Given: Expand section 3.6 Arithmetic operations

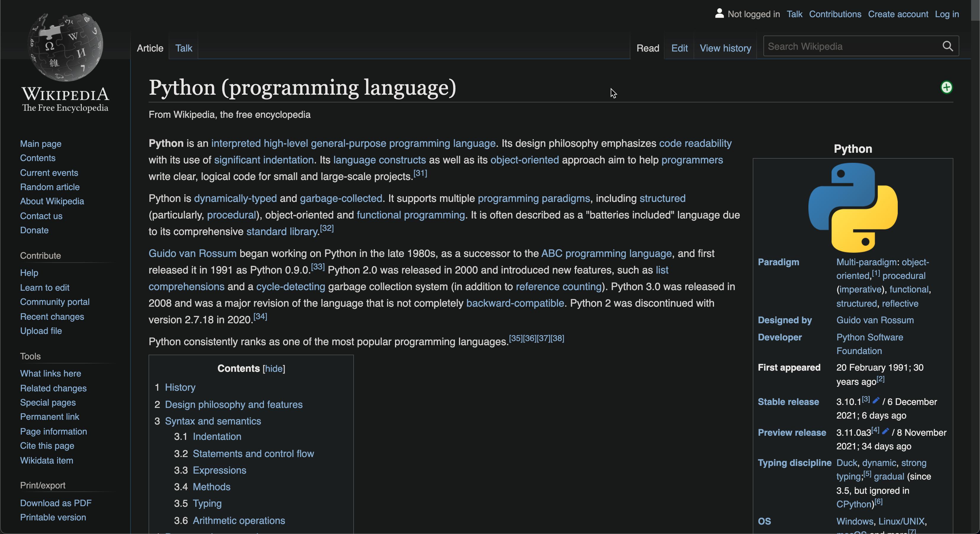Looking at the screenshot, I should click(238, 519).
